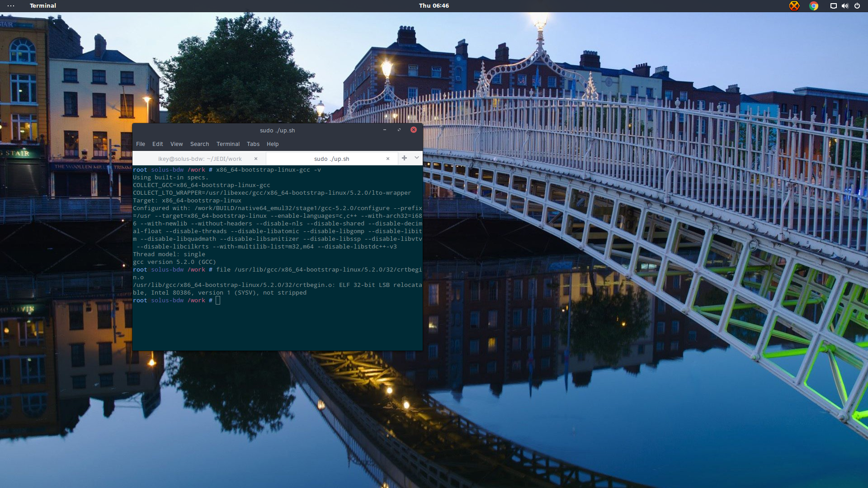Open the three-dots activities menu in top panel
Screen dimensions: 868x488
[11, 6]
